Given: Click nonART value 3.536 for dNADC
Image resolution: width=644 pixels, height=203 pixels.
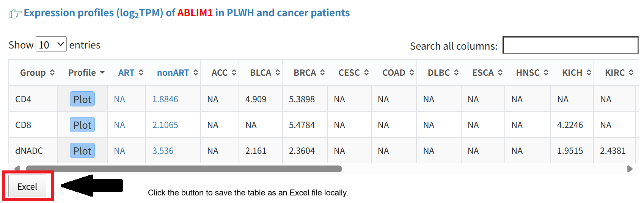Looking at the screenshot, I should click(x=163, y=151).
